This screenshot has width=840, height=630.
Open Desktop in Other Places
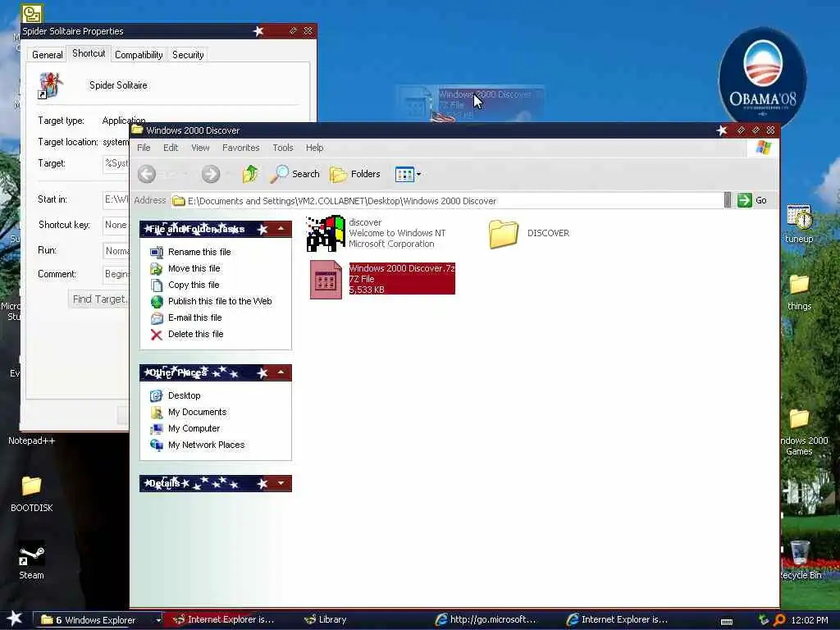185,395
